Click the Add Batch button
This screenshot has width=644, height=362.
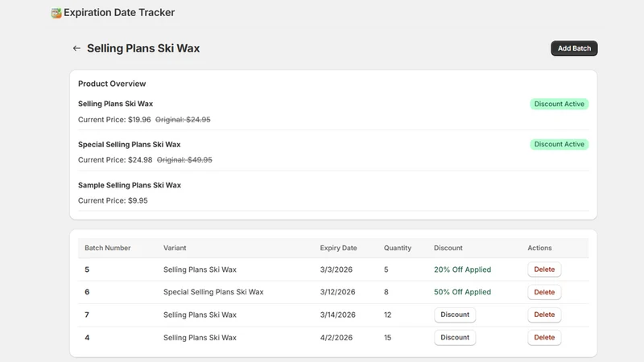(x=574, y=48)
